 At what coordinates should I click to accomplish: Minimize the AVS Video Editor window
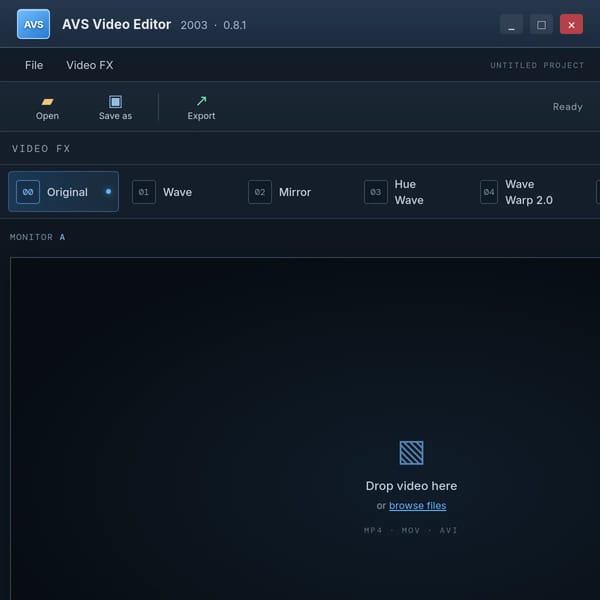coord(511,24)
